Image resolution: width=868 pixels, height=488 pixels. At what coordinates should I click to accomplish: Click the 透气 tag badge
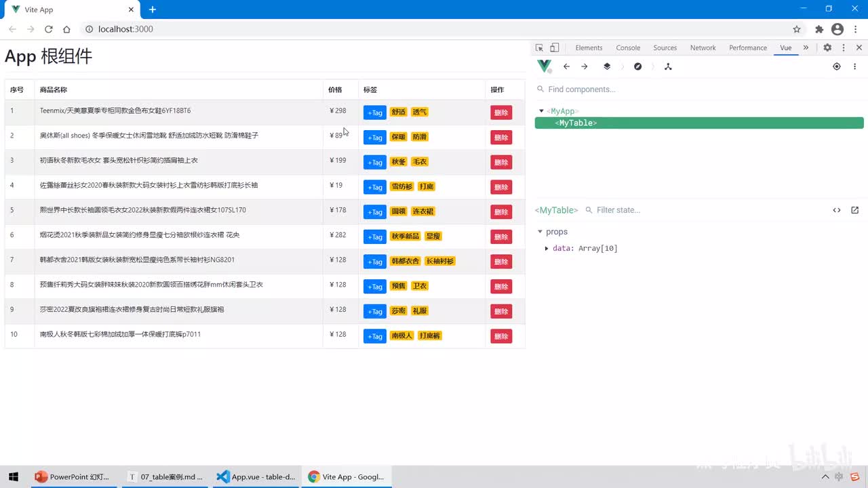pyautogui.click(x=420, y=112)
